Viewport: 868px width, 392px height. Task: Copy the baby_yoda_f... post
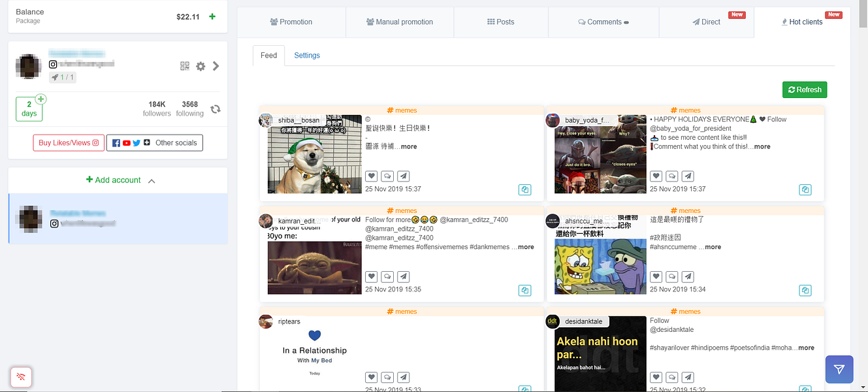coord(805,190)
